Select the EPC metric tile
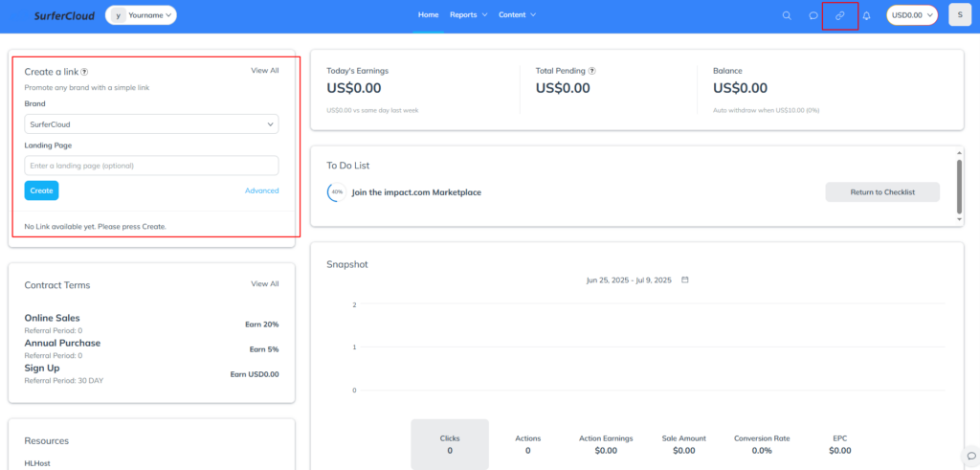The image size is (980, 470). [840, 444]
